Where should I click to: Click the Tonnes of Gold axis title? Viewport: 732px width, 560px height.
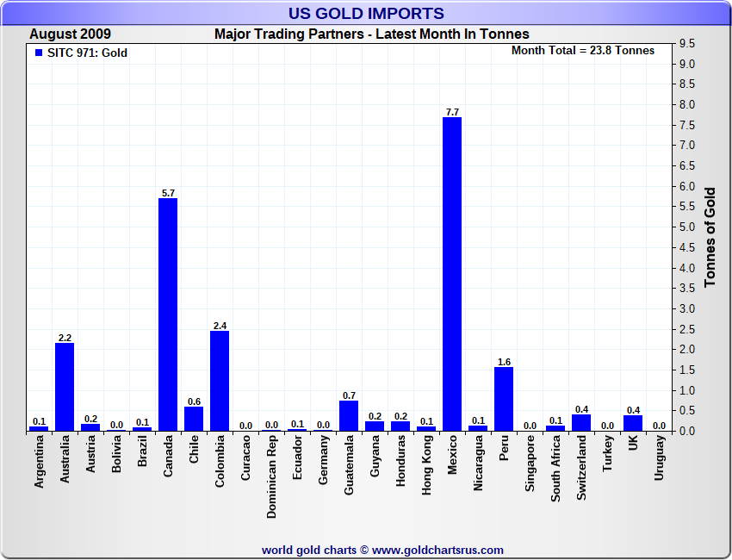710,237
